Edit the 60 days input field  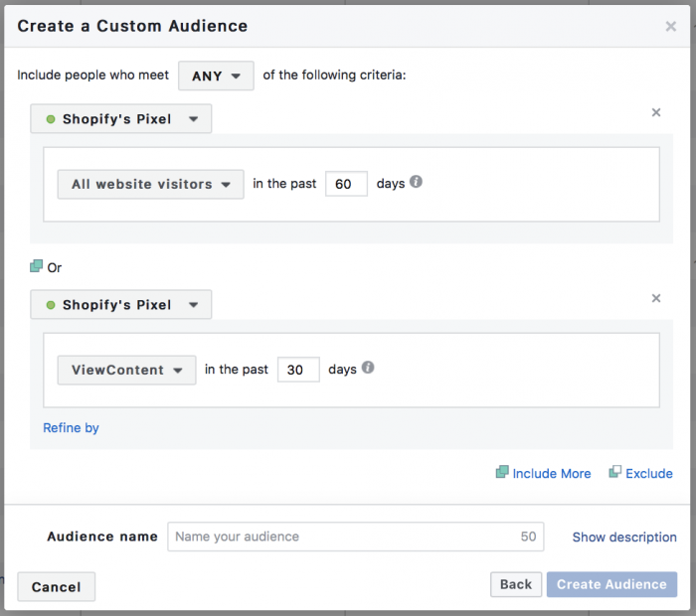point(346,184)
